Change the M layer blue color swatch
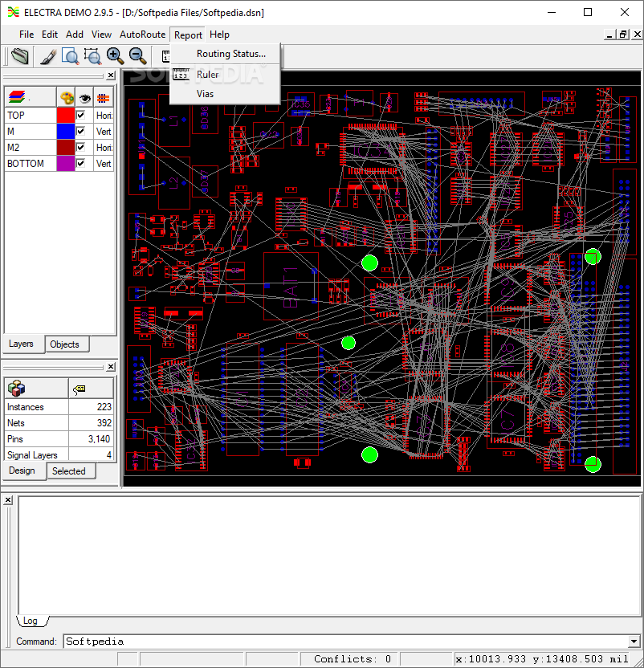Screen dimensions: 644x668 tap(66, 131)
